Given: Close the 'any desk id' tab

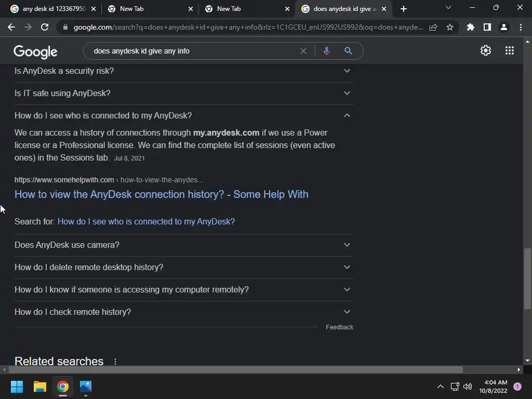Looking at the screenshot, I should (x=94, y=9).
